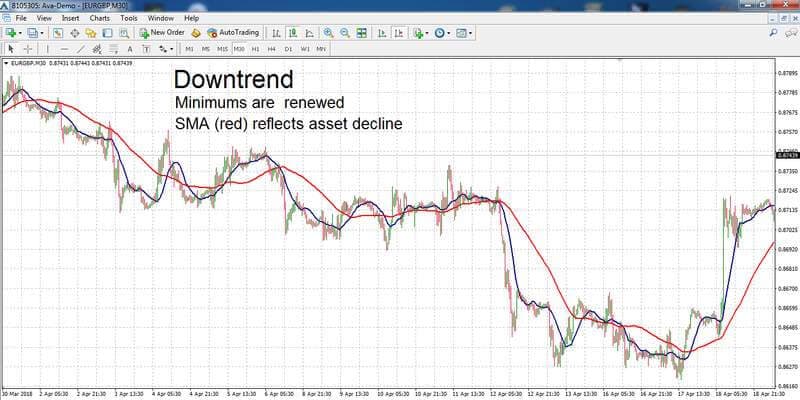The width and height of the screenshot is (800, 400).
Task: Switch chart to Candlesticks
Action: [x=293, y=33]
